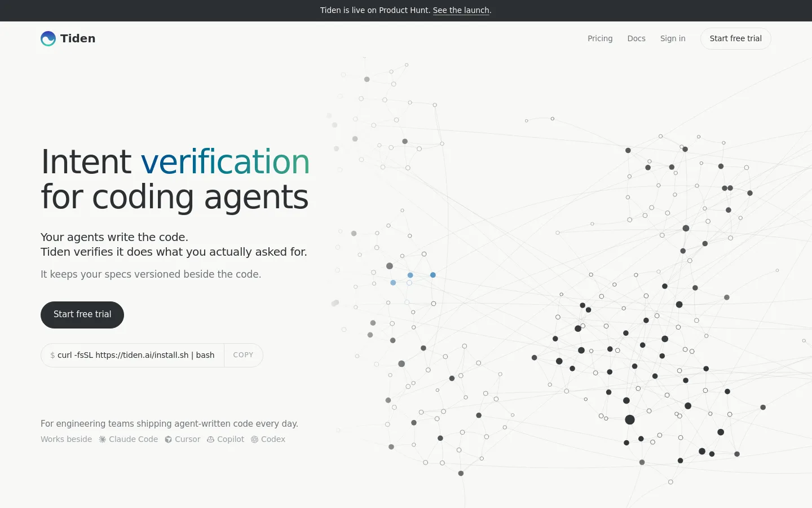
Task: Click the Cursor cube icon
Action: [x=169, y=439]
